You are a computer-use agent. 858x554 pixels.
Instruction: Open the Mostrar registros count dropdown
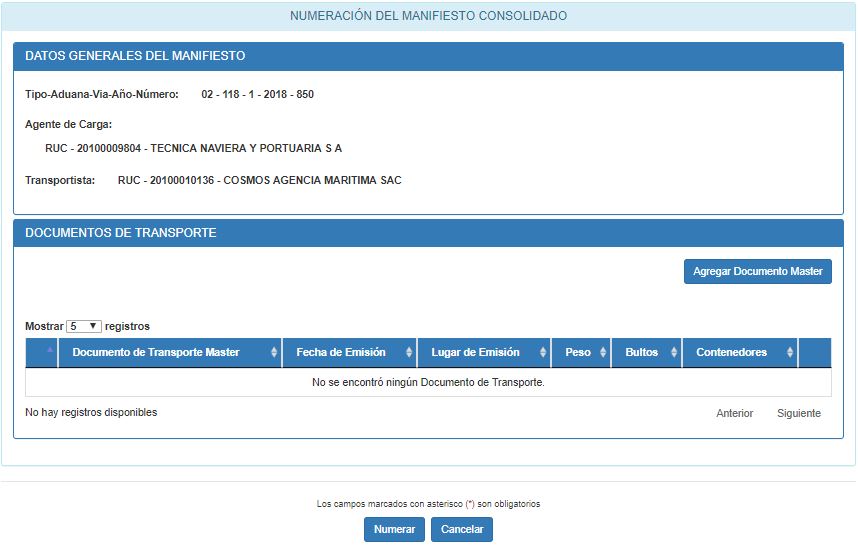point(84,326)
